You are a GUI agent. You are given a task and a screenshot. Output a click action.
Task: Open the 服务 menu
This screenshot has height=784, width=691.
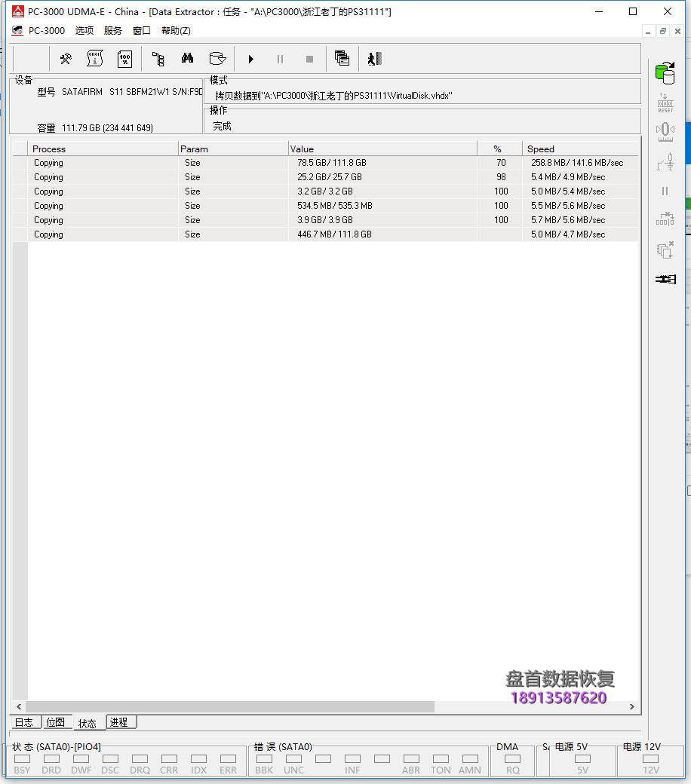pos(112,30)
